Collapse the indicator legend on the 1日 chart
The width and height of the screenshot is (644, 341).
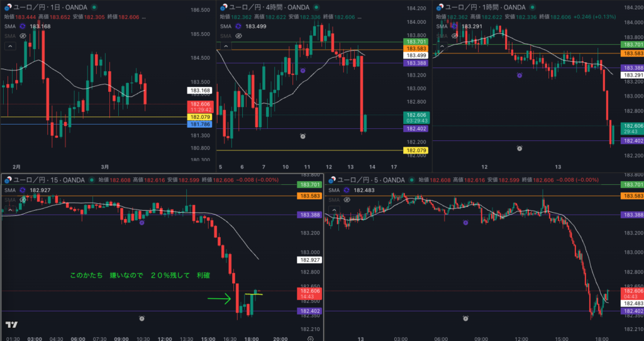pyautogui.click(x=10, y=47)
